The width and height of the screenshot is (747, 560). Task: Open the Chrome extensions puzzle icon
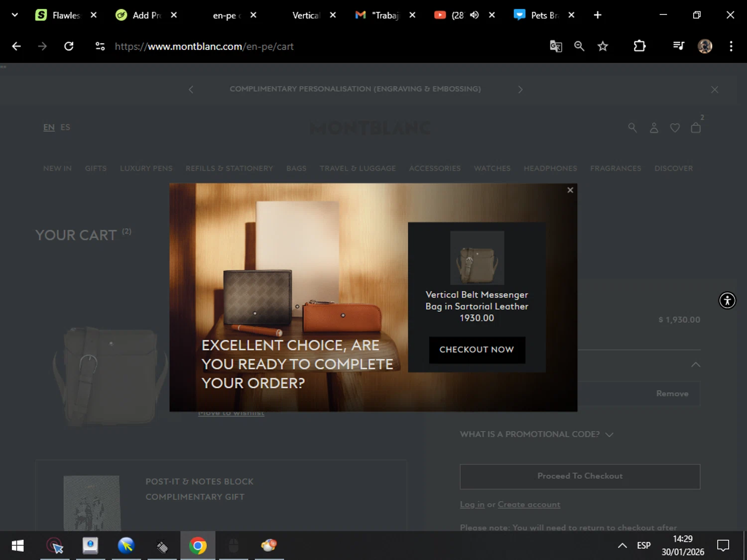tap(639, 46)
